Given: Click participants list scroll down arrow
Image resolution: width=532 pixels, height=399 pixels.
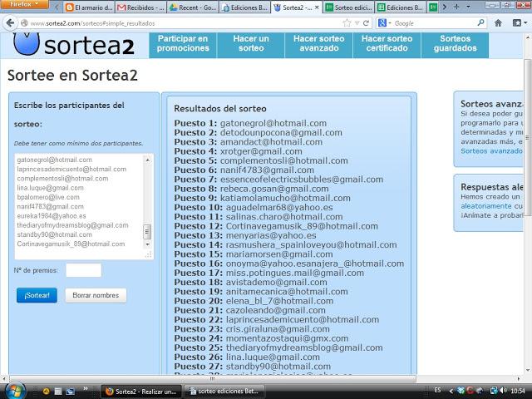Looking at the screenshot, I should coord(148,244).
